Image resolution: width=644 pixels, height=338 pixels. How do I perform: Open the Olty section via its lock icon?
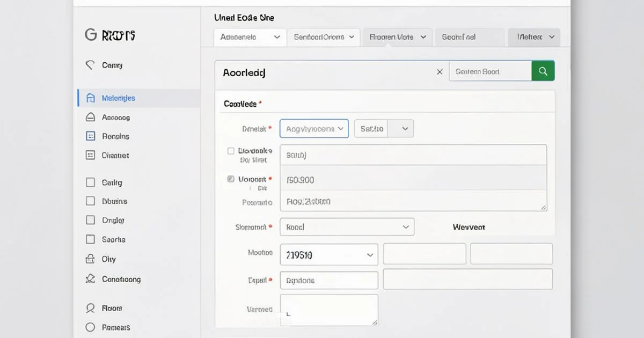pyautogui.click(x=90, y=259)
